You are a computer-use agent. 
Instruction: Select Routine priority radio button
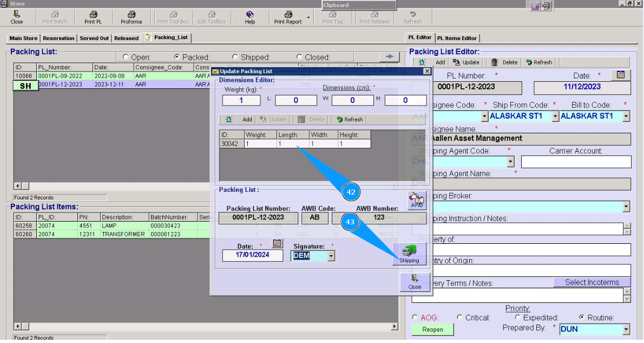582,317
